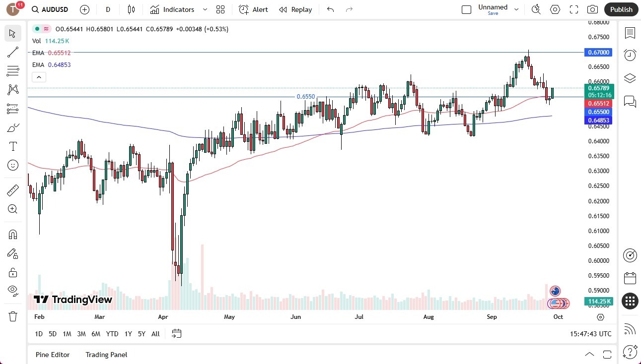The width and height of the screenshot is (641, 364).
Task: Toggle magnet mode
Action: coord(12,234)
